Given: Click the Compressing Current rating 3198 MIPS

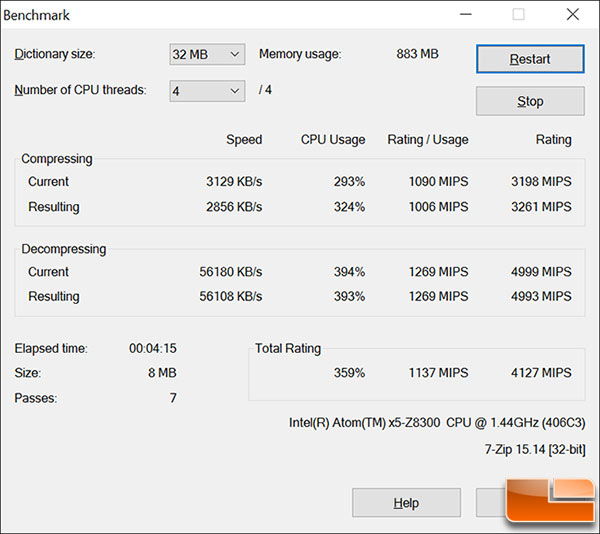Looking at the screenshot, I should point(541,181).
